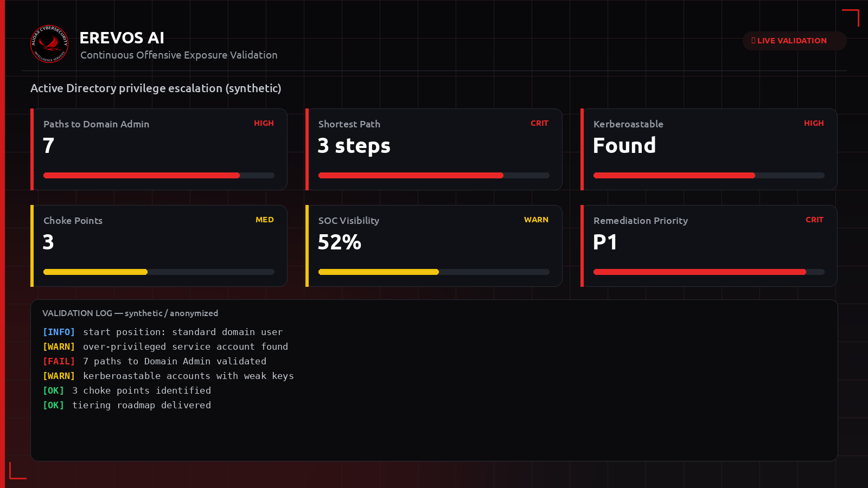Click the HIGH tag on Paths to Domain Admin
The width and height of the screenshot is (868, 488).
tap(264, 123)
